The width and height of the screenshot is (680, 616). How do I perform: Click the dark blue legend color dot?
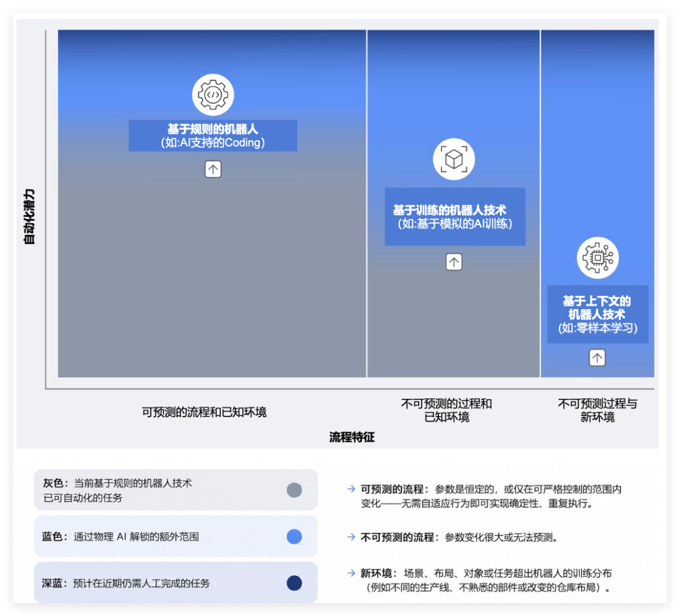pos(294,583)
